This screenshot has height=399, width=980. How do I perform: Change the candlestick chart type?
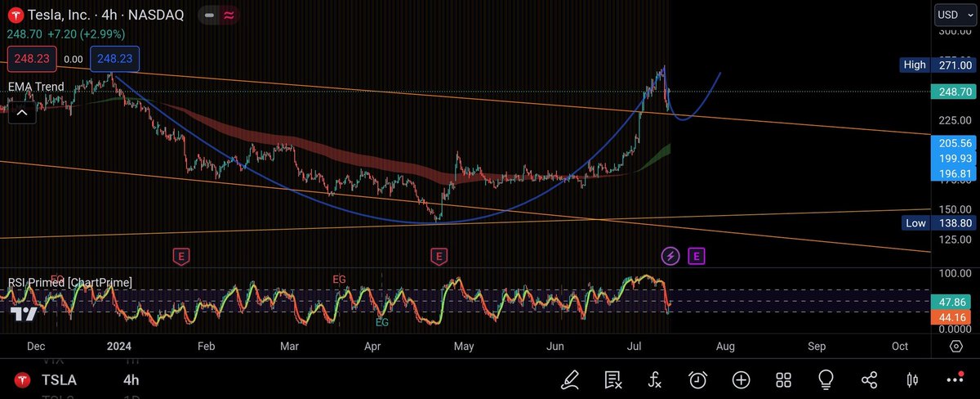pos(911,379)
